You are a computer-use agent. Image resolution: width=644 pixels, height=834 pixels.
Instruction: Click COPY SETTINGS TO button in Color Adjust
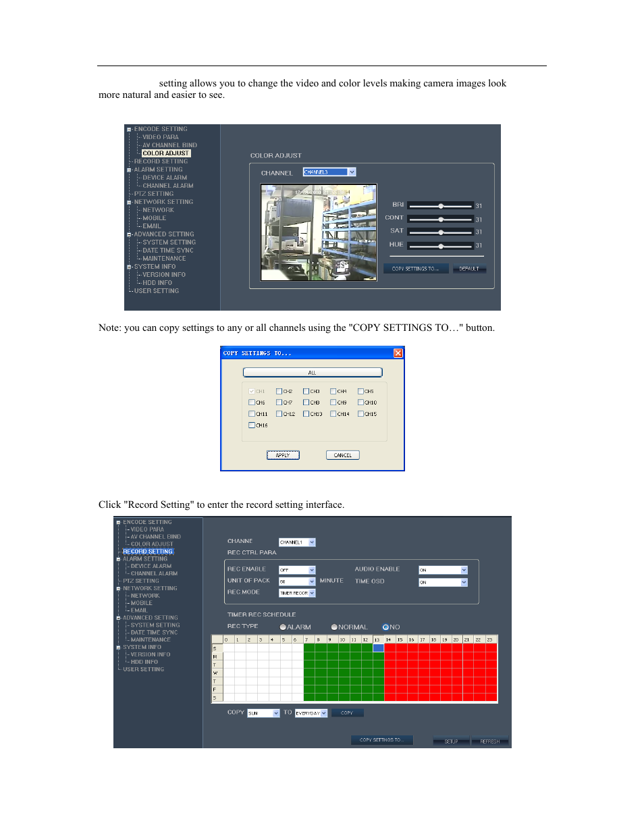point(415,269)
